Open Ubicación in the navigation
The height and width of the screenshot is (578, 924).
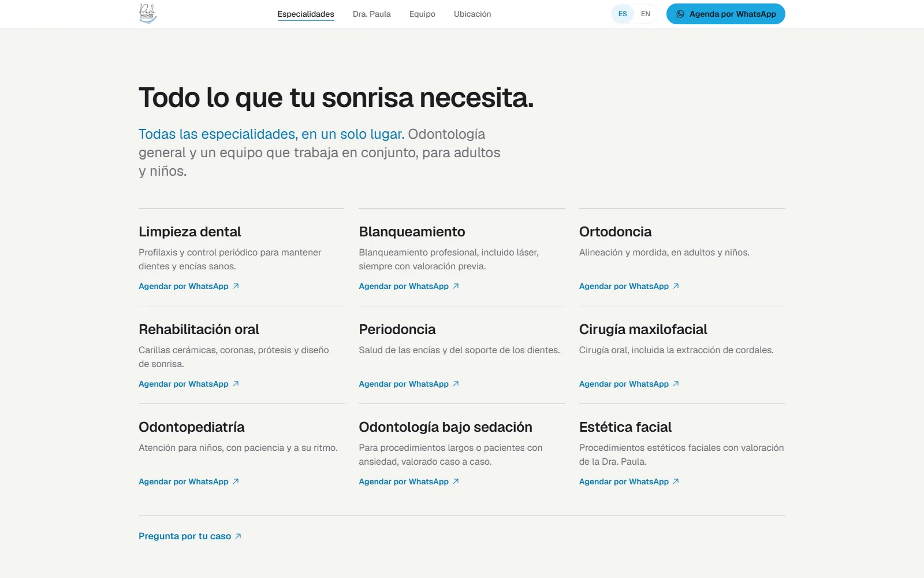472,14
